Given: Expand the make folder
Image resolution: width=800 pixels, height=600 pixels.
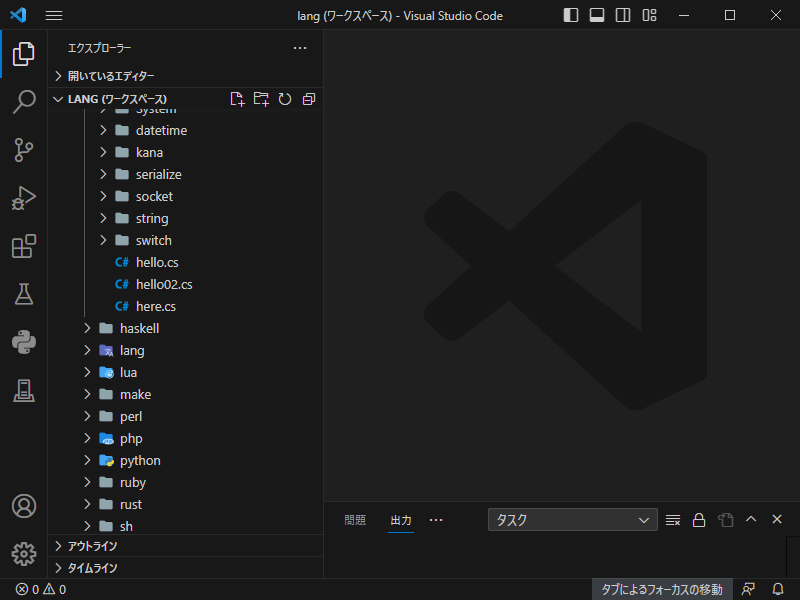Looking at the screenshot, I should pyautogui.click(x=186, y=394).
